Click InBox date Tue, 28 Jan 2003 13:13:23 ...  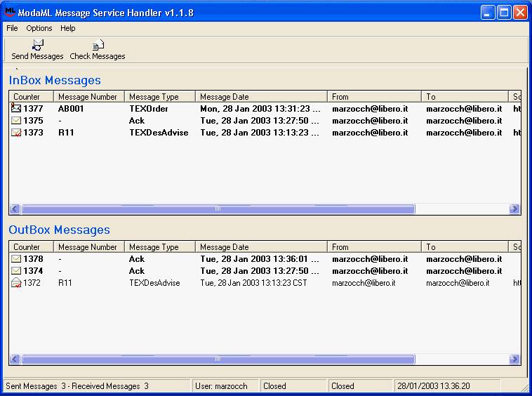point(260,132)
